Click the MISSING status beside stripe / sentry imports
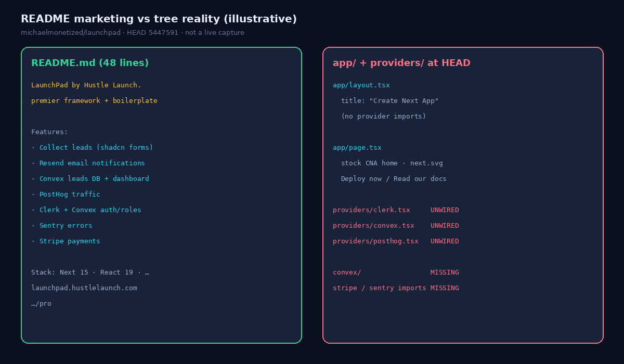Image resolution: width=624 pixels, height=364 pixels. 445,288
